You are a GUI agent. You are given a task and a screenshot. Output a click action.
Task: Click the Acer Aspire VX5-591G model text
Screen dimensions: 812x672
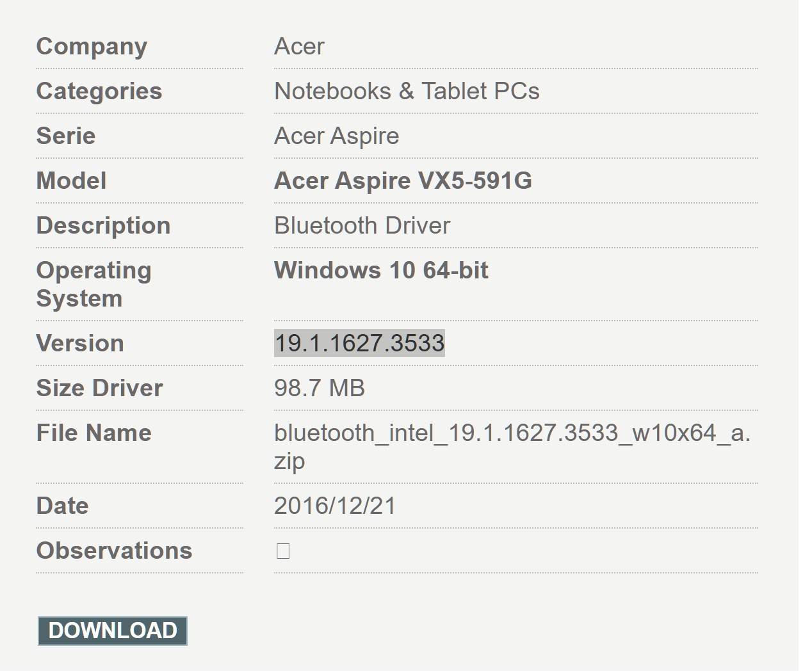tap(403, 180)
